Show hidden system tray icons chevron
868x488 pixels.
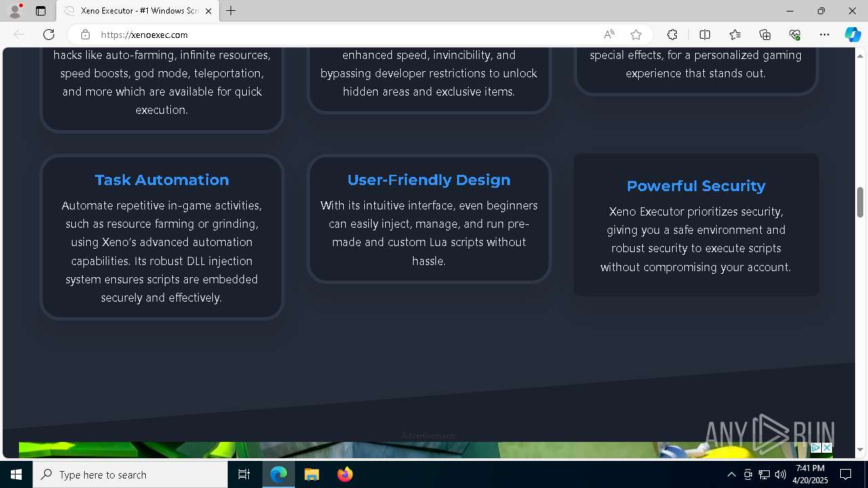click(x=731, y=474)
